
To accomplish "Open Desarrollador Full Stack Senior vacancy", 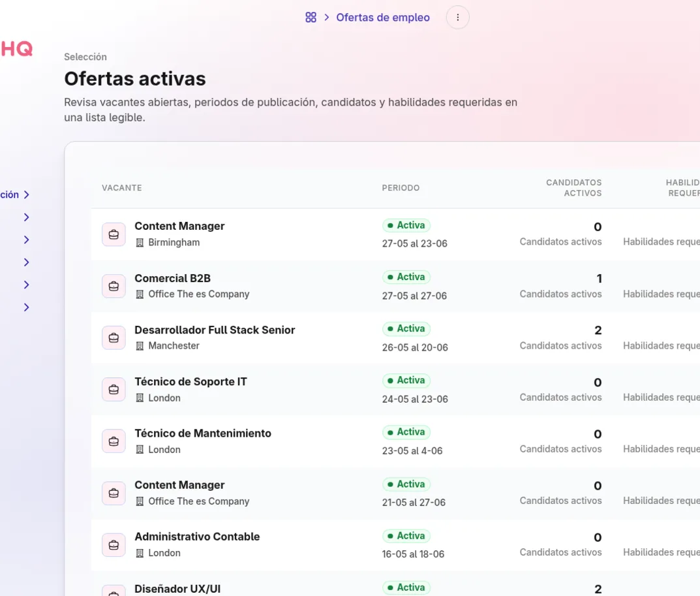I will coord(215,330).
